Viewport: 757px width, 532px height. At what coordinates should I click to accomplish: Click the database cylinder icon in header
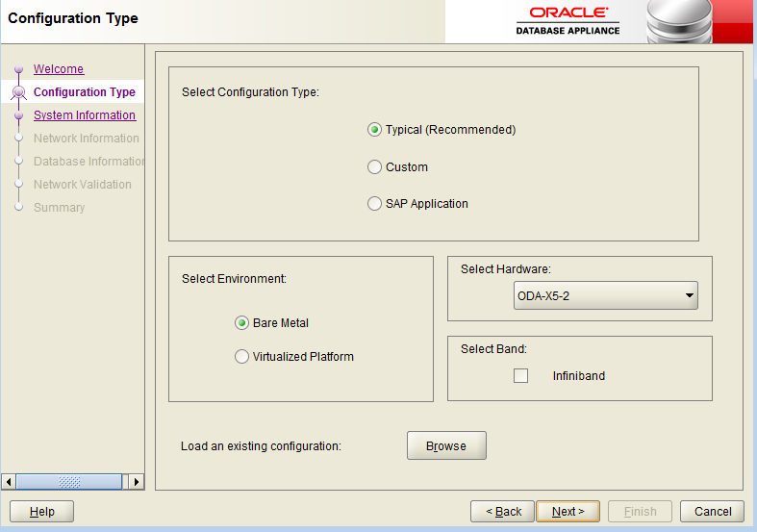tap(679, 22)
